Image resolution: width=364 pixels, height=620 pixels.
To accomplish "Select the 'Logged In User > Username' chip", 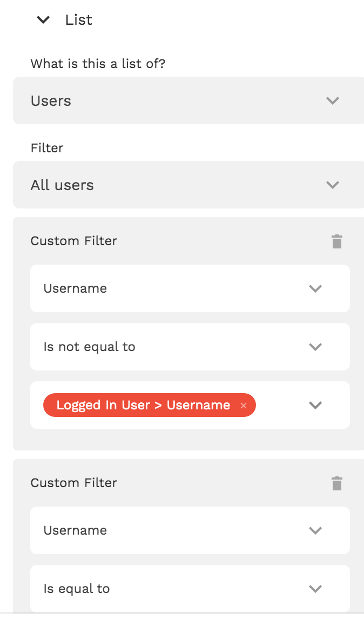I will click(143, 405).
